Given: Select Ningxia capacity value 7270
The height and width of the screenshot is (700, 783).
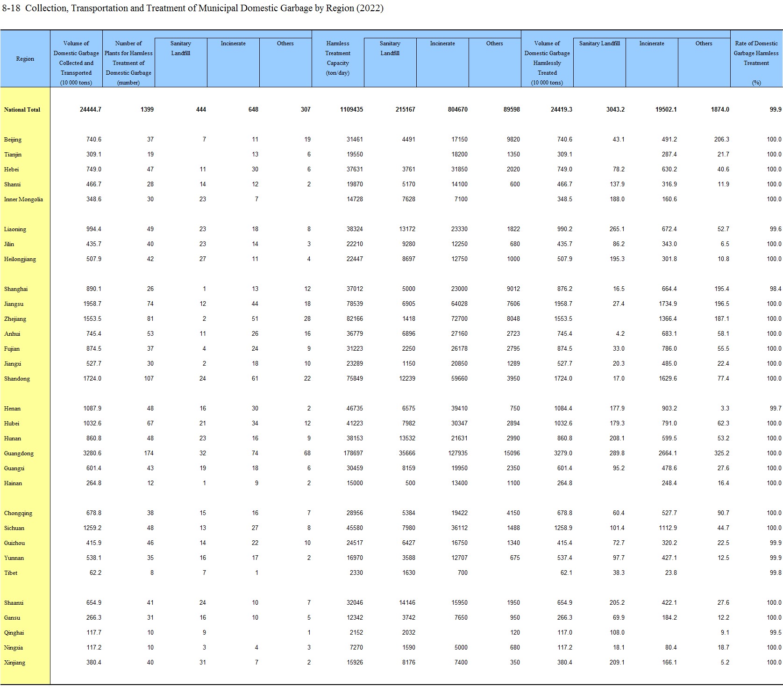Looking at the screenshot, I should point(356,648).
